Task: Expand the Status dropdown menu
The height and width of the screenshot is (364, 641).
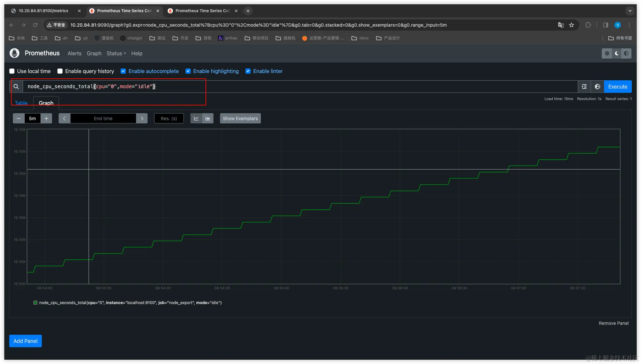Action: [116, 53]
